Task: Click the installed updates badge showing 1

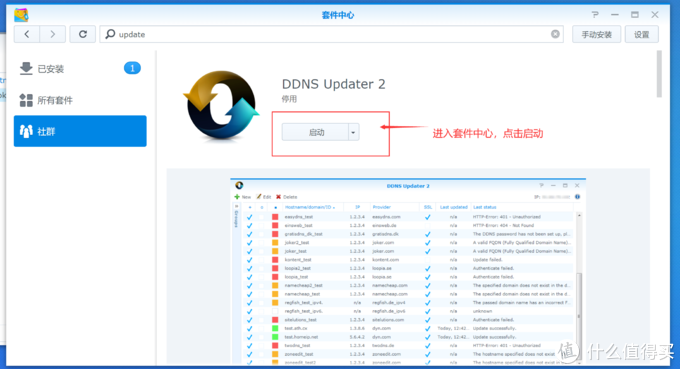Action: (132, 68)
